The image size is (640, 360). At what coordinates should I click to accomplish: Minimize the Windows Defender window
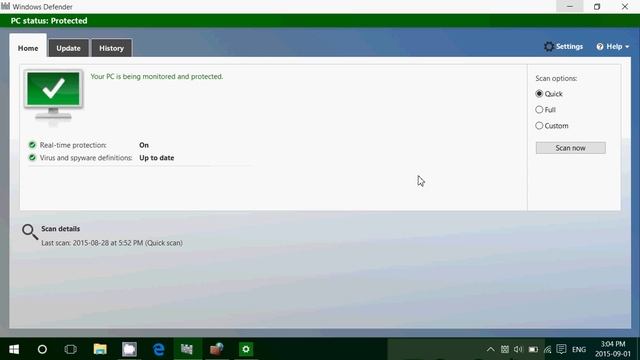pyautogui.click(x=570, y=7)
